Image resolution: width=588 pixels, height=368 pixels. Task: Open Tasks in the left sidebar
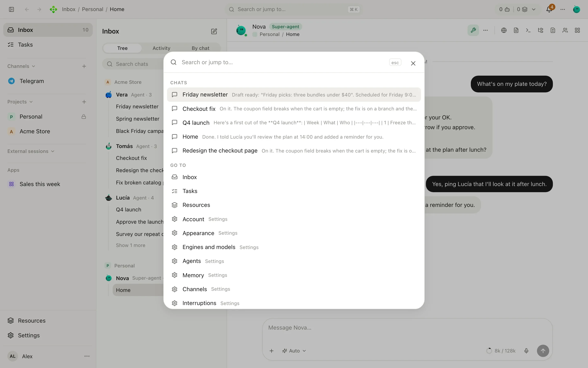(x=48, y=45)
